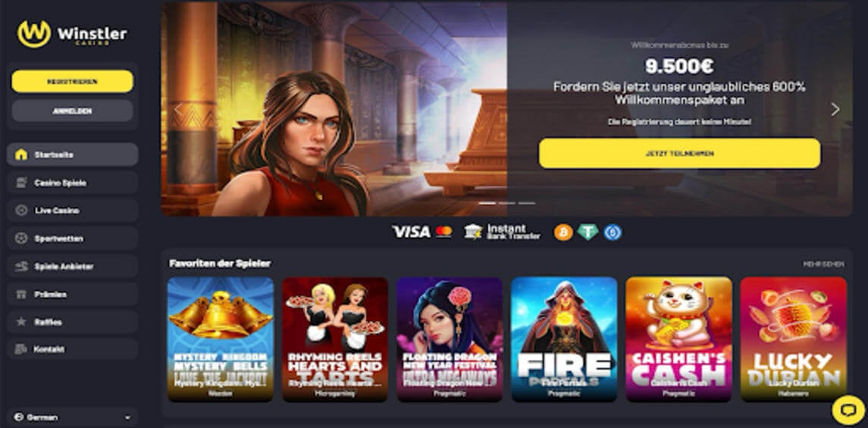Click the Visa payment logo
Image resolution: width=868 pixels, height=428 pixels.
[x=410, y=233]
